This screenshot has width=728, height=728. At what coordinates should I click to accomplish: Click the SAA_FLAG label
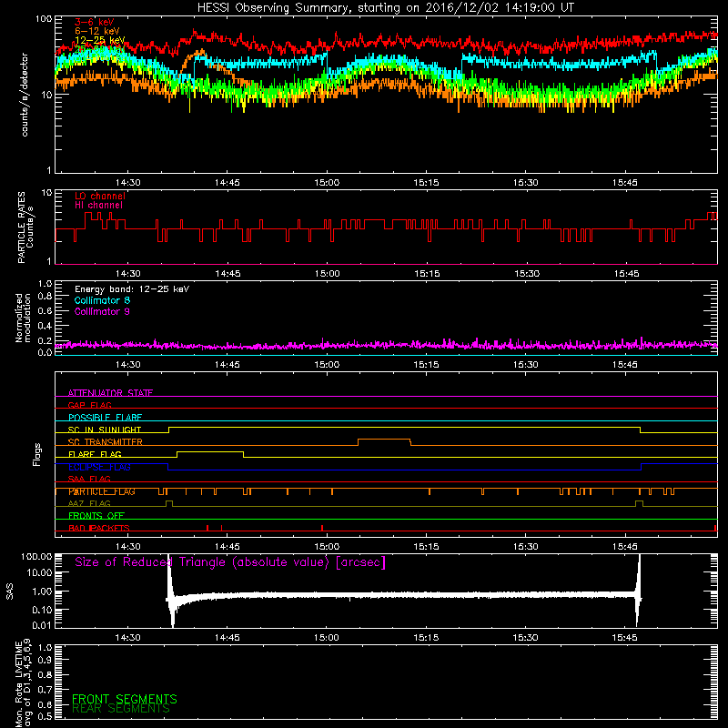coord(89,480)
